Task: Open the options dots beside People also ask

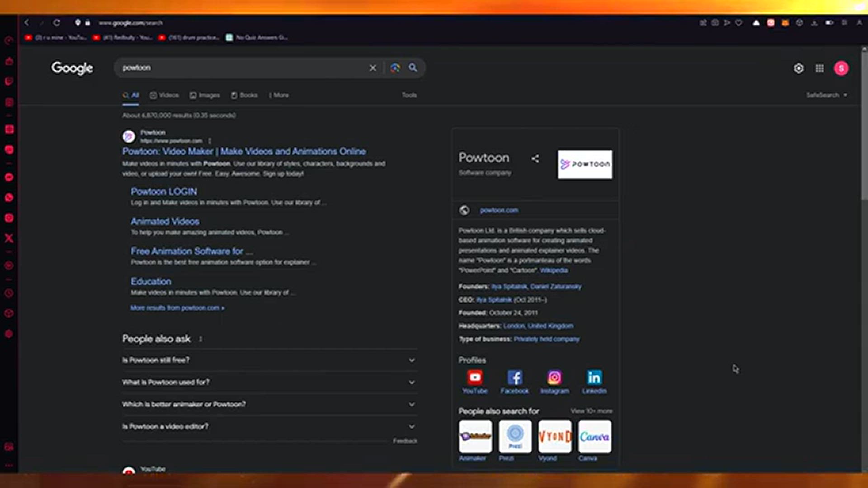Action: coord(201,339)
